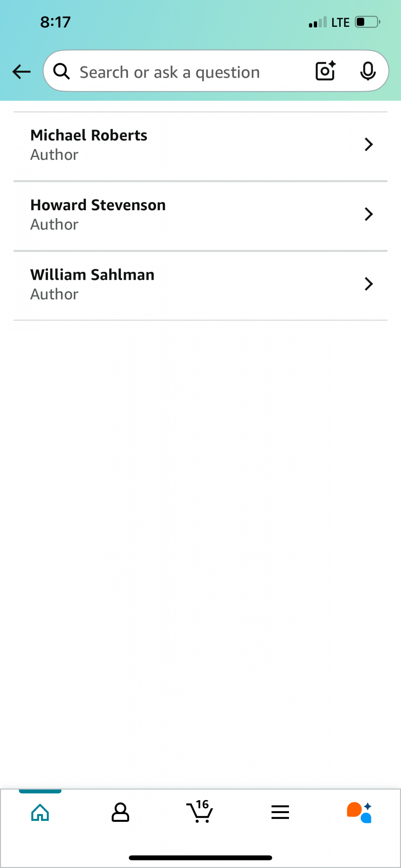Tap the magnifying glass search icon
This screenshot has height=868, width=401.
62,72
